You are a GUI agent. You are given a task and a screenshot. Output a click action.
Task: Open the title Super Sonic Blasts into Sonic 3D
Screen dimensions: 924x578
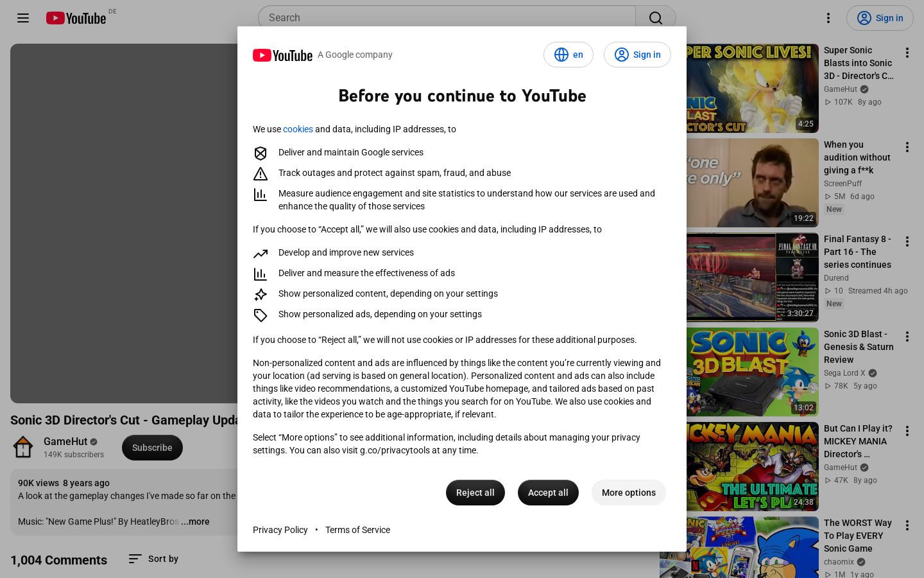coord(859,63)
